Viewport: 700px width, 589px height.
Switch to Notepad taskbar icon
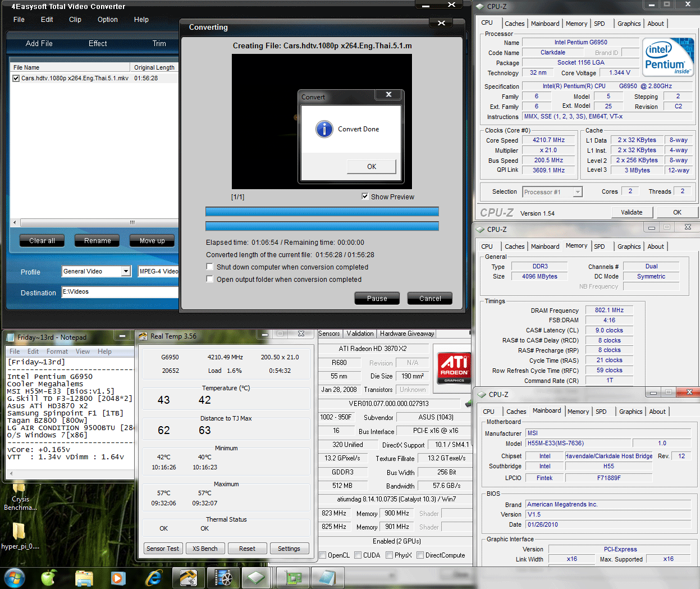(327, 578)
